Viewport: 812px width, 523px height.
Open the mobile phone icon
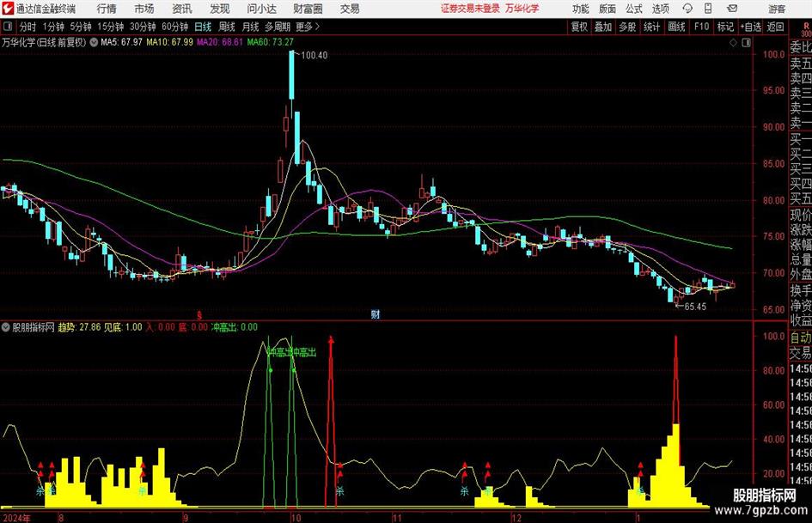coord(708,9)
